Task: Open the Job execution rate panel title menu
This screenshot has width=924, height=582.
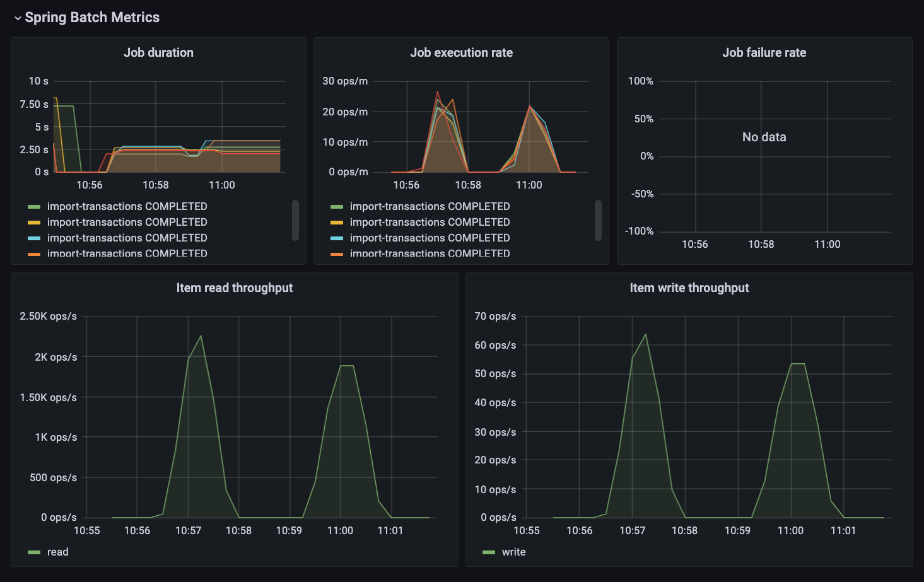Action: 461,53
